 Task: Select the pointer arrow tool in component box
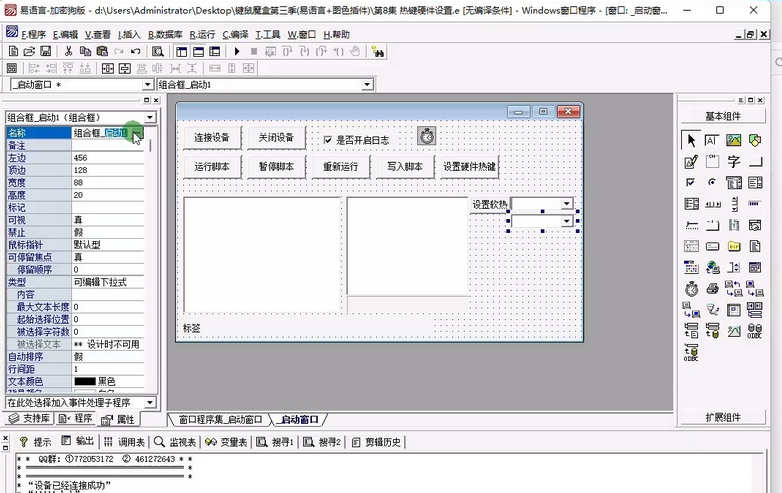click(x=691, y=140)
